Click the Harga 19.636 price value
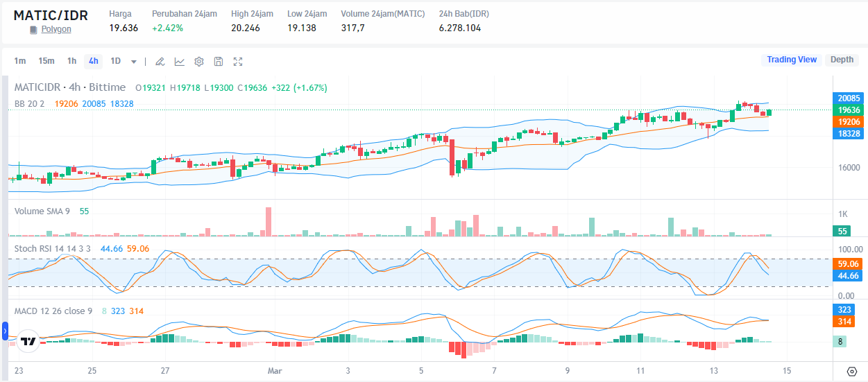 [124, 28]
